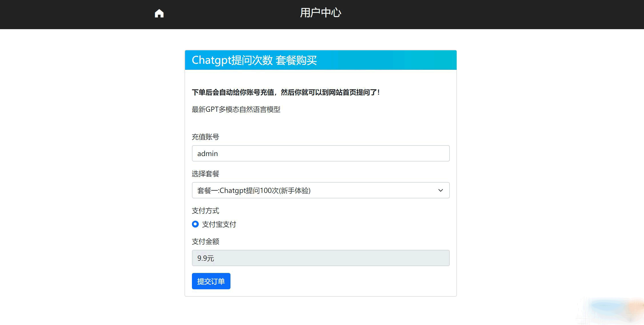Expand package list via chevron arrow
The image size is (644, 325).
(440, 190)
